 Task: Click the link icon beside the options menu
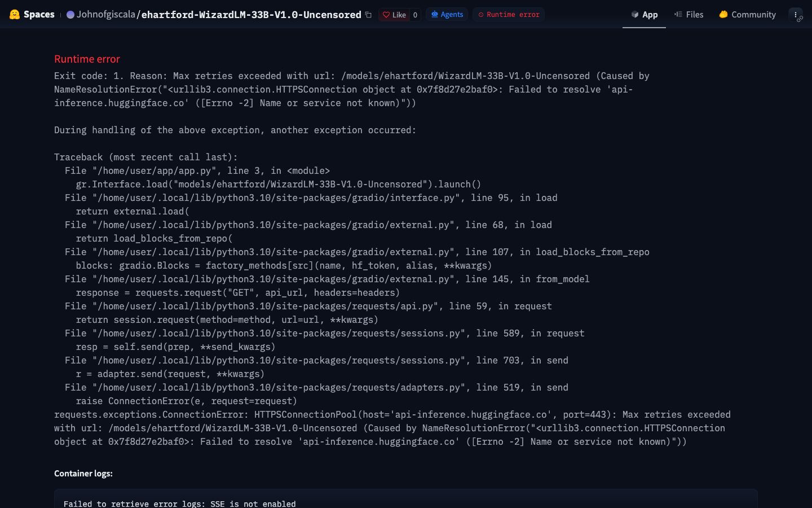800,19
